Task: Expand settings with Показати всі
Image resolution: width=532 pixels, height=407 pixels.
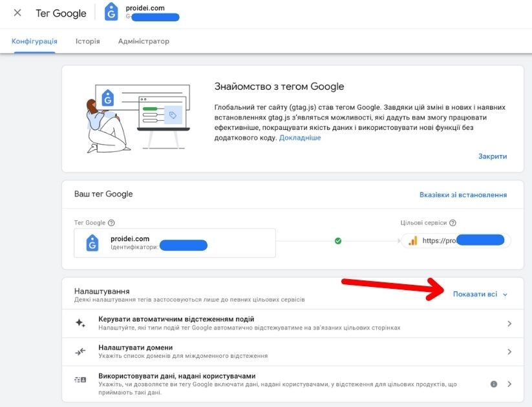Action: 475,294
